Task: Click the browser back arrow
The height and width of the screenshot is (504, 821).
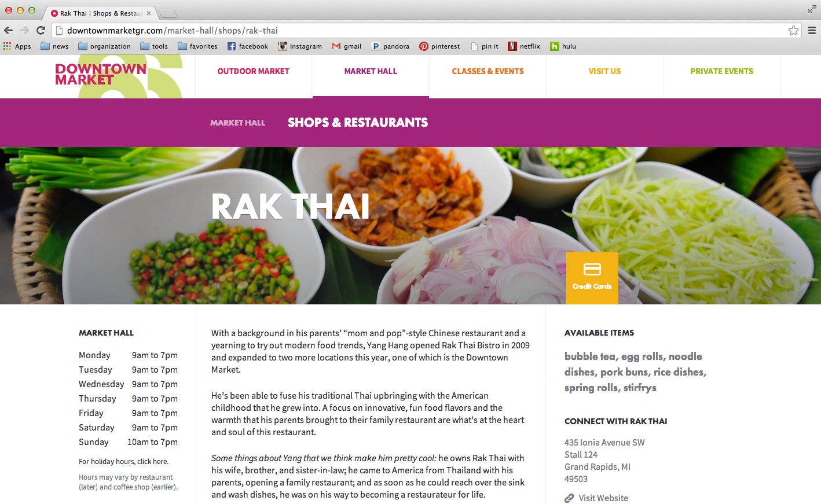Action: pos(8,30)
